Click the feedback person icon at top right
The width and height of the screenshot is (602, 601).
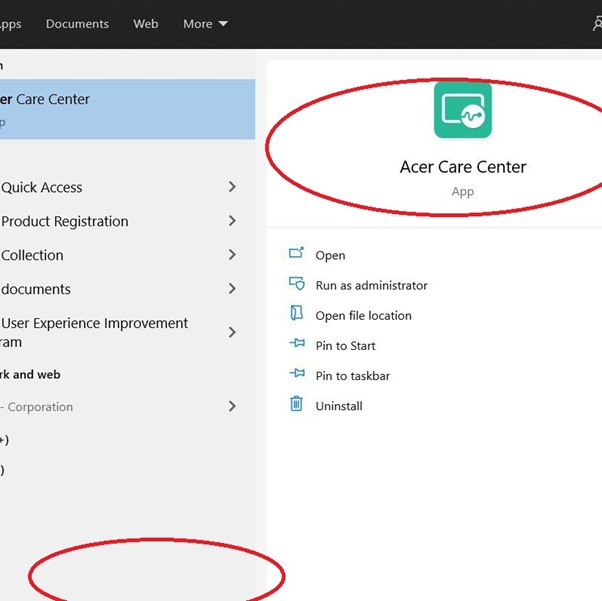pyautogui.click(x=596, y=24)
